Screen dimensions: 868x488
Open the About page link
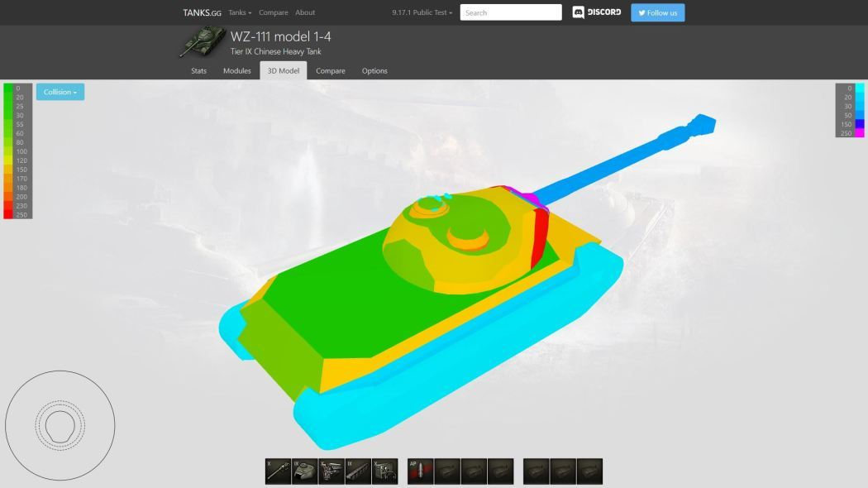tap(305, 12)
